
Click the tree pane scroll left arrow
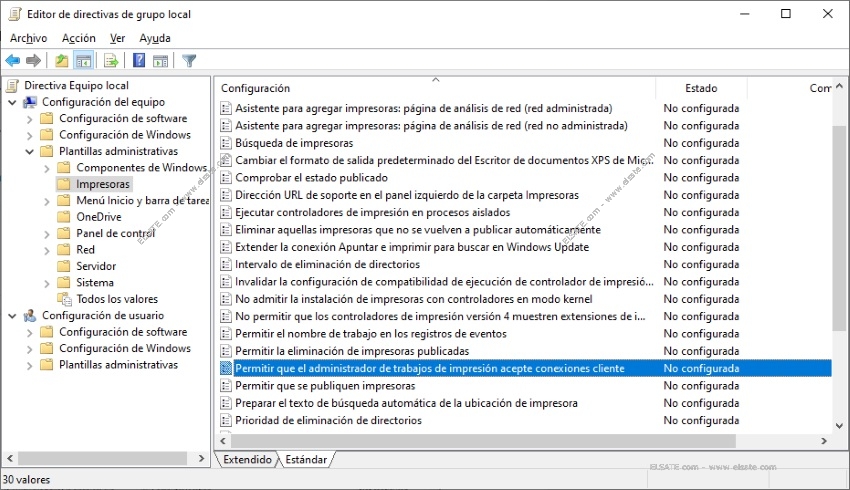pos(10,459)
